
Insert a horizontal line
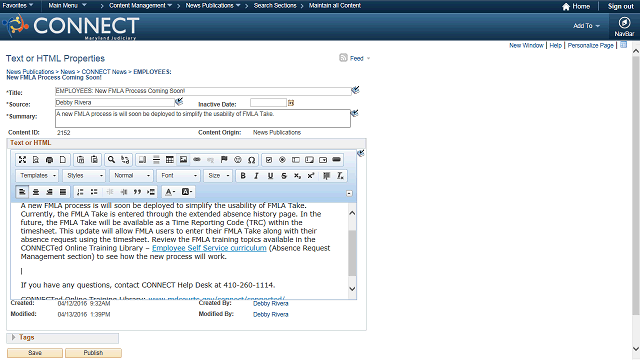(156, 160)
